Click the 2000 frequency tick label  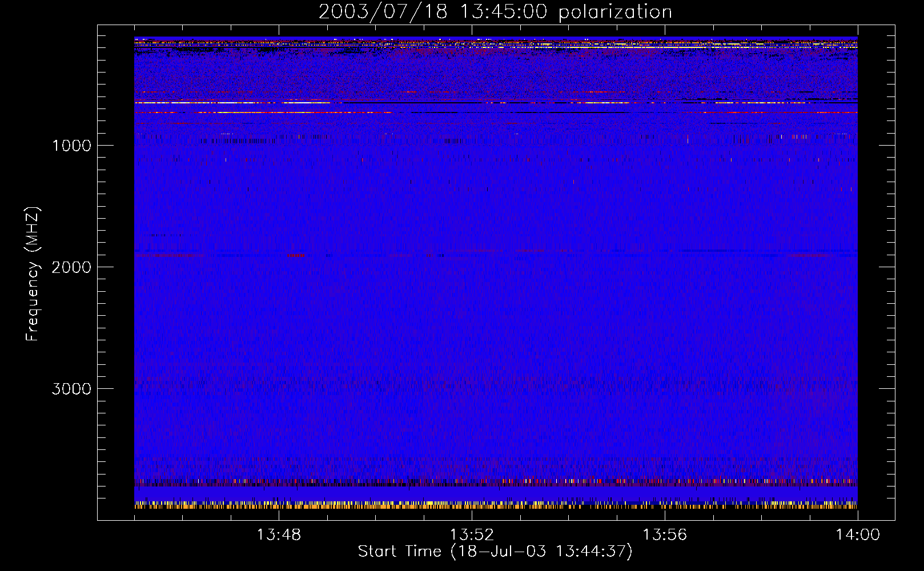click(x=71, y=267)
